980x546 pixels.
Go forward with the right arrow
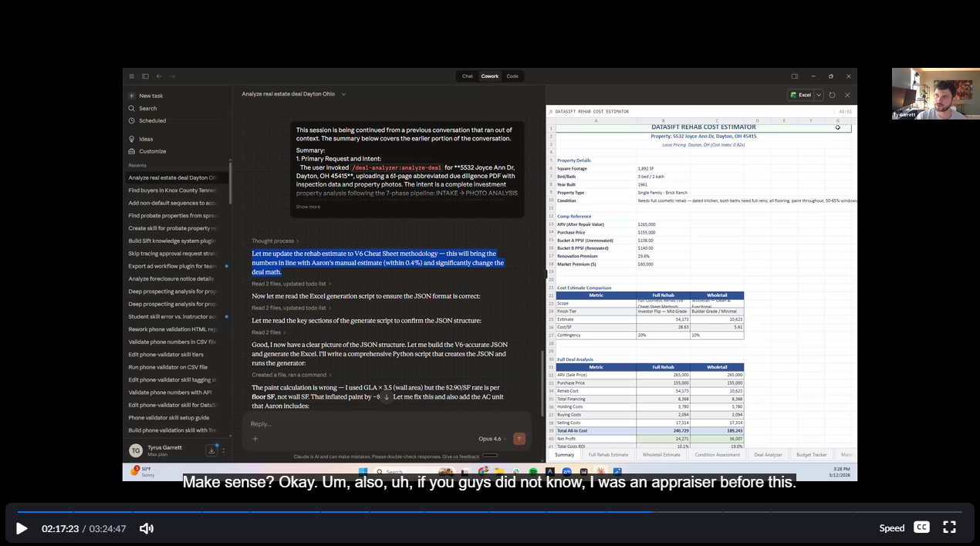pos(172,76)
